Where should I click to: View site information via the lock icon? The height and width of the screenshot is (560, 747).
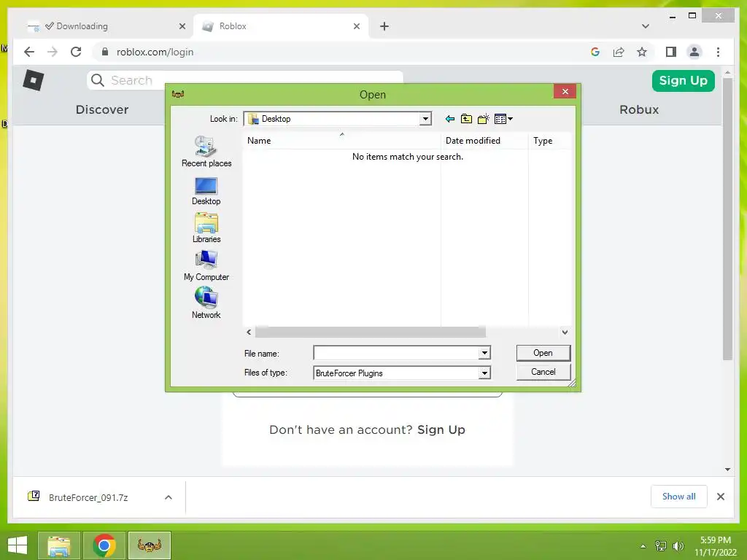pos(105,52)
